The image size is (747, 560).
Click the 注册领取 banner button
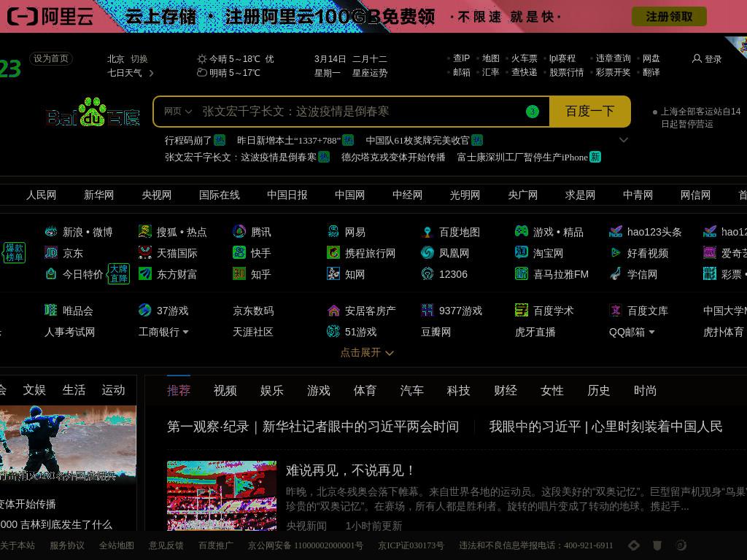click(x=669, y=17)
